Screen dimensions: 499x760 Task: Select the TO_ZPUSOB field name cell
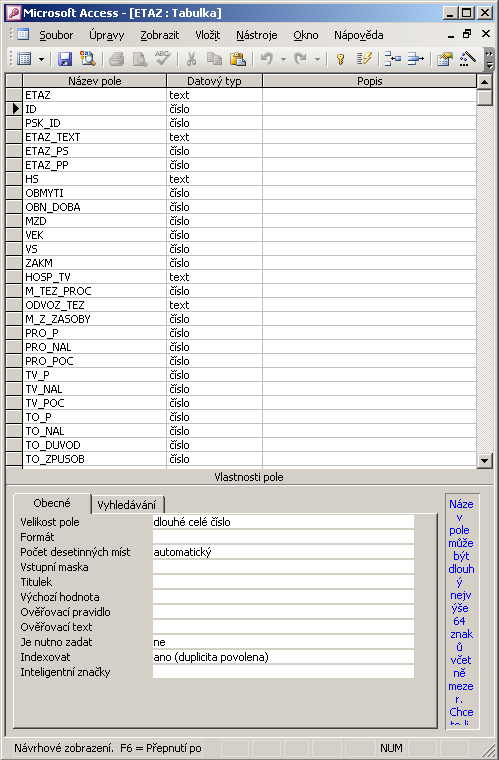click(x=94, y=459)
